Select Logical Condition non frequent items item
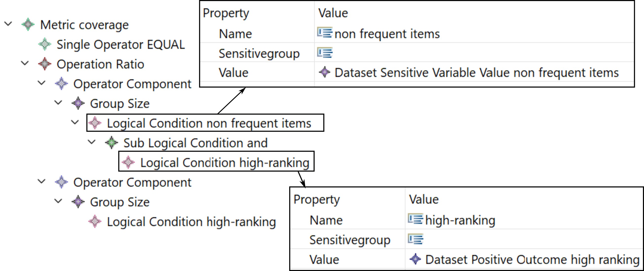644x271 pixels. tap(205, 123)
